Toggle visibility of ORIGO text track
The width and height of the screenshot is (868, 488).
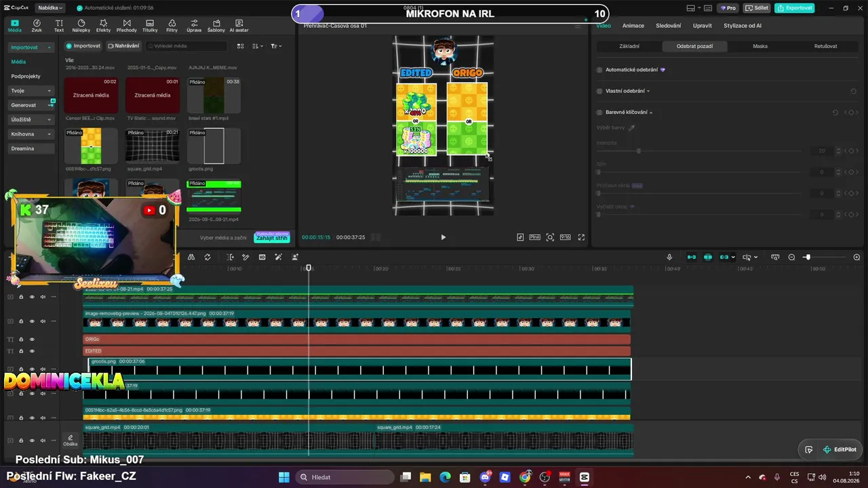pos(32,339)
